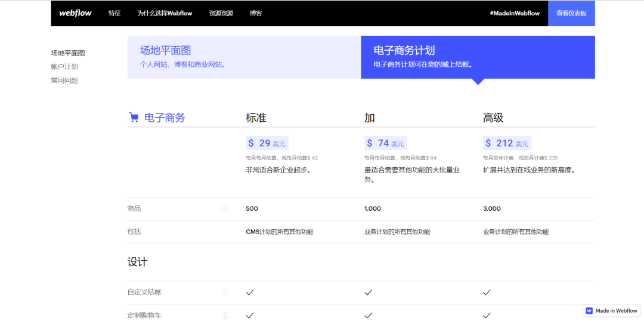Click the 标准 checkmark for 自定义结帐

250,293
